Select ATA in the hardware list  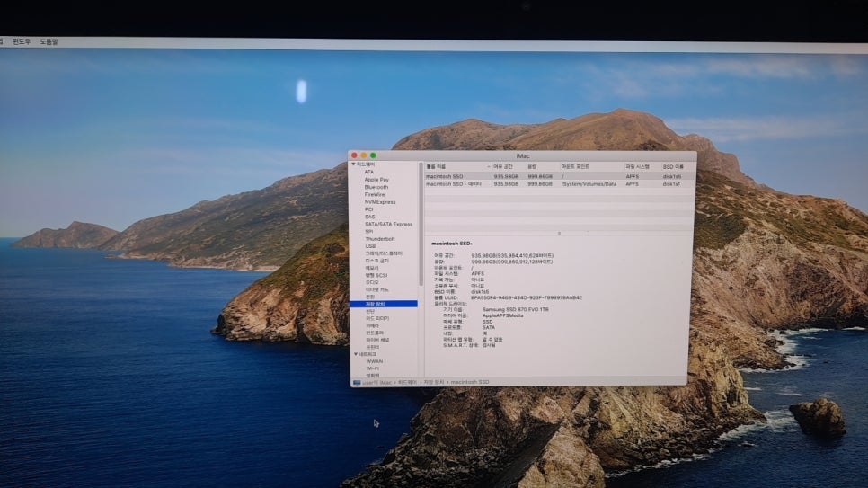tap(368, 173)
